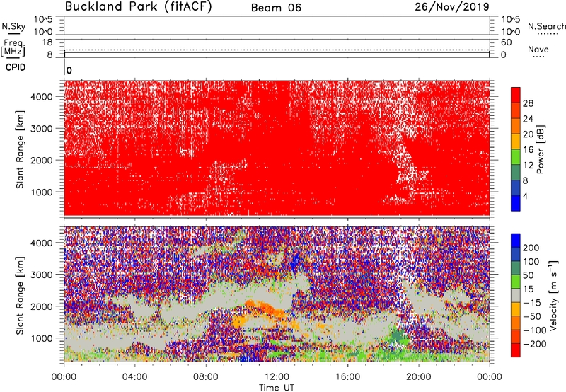566x392 pixels.
Task: Click the "2000" tick of the velocity panel
Action: click(41, 306)
